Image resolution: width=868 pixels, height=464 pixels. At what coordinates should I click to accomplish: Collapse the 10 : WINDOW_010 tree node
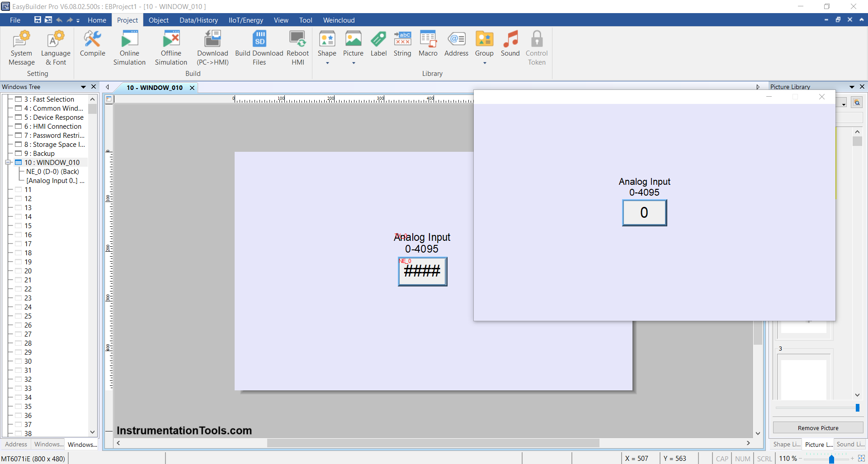pyautogui.click(x=8, y=163)
